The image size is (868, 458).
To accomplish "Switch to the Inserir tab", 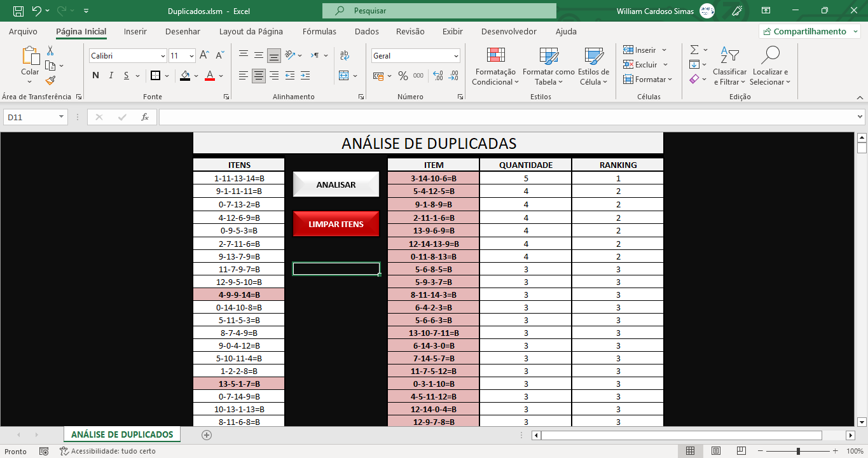I will point(135,31).
